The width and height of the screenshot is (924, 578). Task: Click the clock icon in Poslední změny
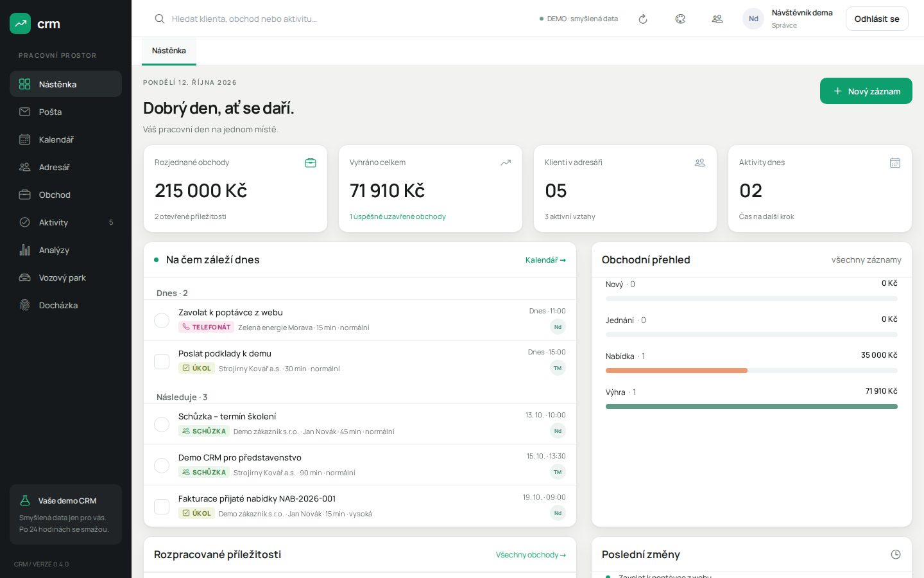tap(896, 554)
